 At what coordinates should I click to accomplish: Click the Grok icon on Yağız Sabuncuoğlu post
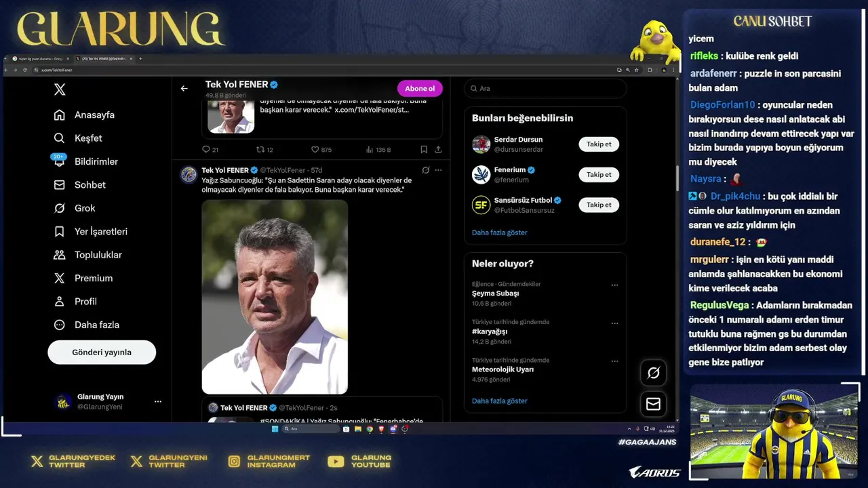425,170
